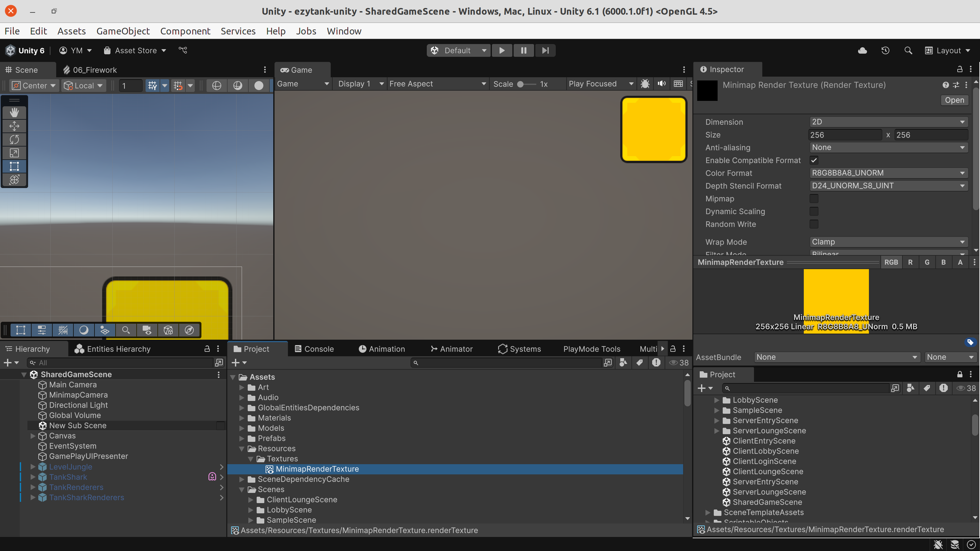Open Scene view search with the magnifier icon
Viewport: 980px width, 551px height.
(126, 330)
